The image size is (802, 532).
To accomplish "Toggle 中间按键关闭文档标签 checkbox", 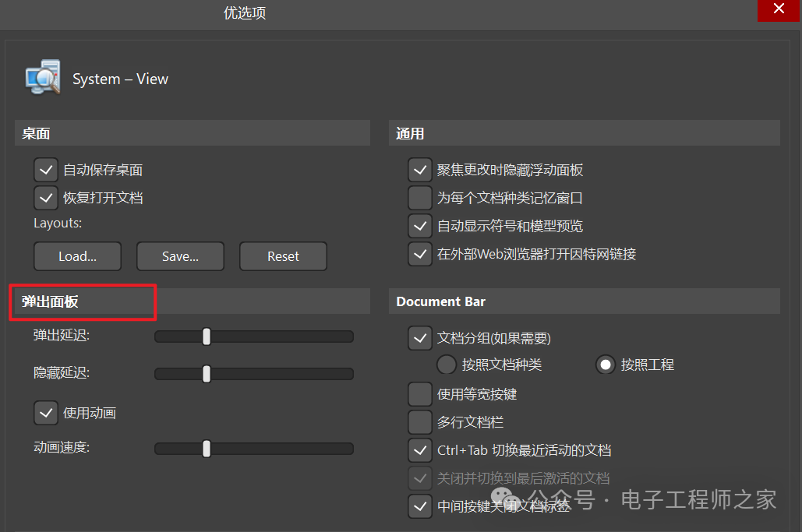I will click(x=420, y=506).
